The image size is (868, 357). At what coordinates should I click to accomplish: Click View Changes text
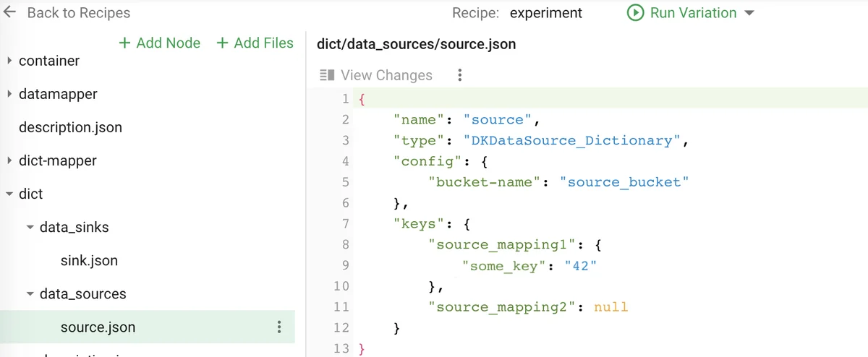(x=386, y=75)
